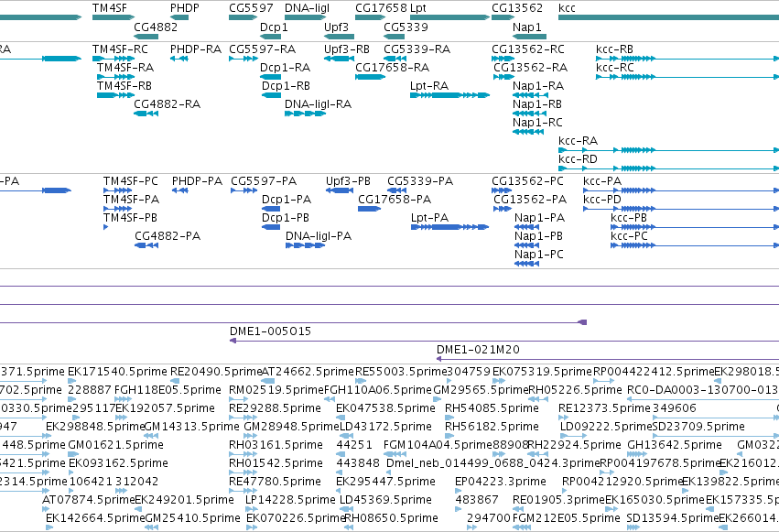Click protein Dcp1-PA

pos(271,209)
